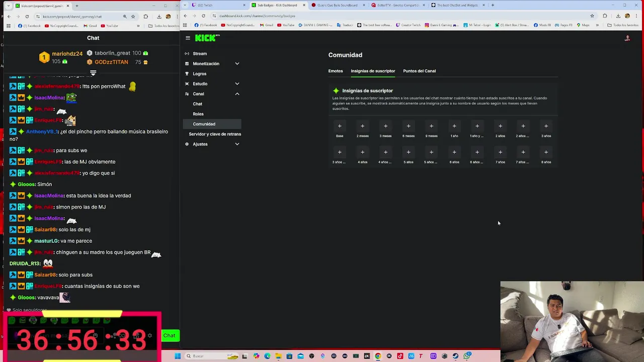
Task: Close the Sub Badges browser tab
Action: click(x=304, y=5)
